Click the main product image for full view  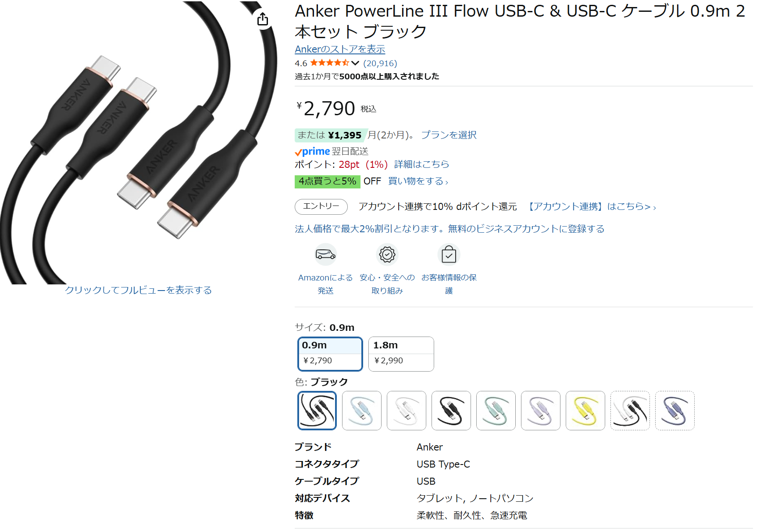[x=139, y=143]
